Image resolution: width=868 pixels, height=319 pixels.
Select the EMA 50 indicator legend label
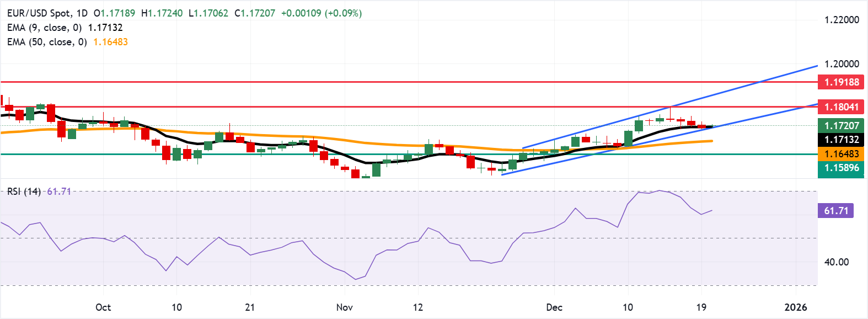tap(47, 42)
